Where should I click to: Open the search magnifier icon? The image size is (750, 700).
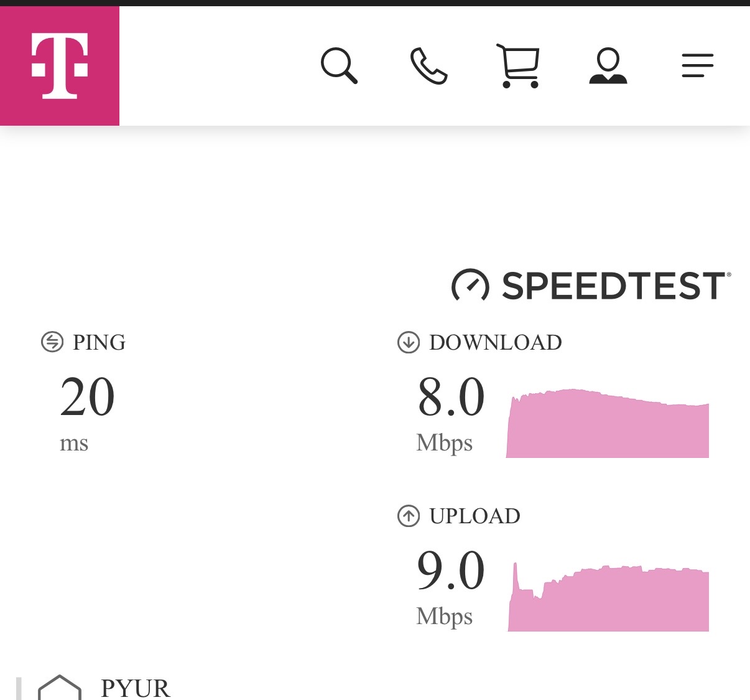339,65
